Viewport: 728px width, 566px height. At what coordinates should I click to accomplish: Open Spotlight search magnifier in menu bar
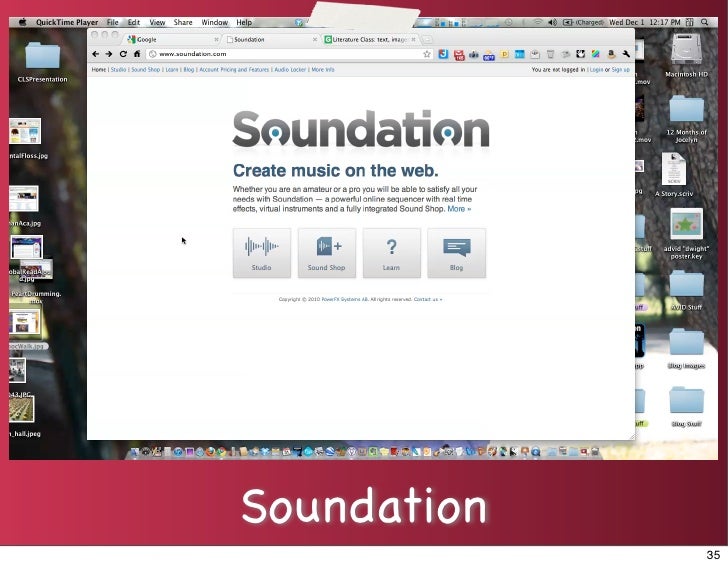(x=704, y=22)
